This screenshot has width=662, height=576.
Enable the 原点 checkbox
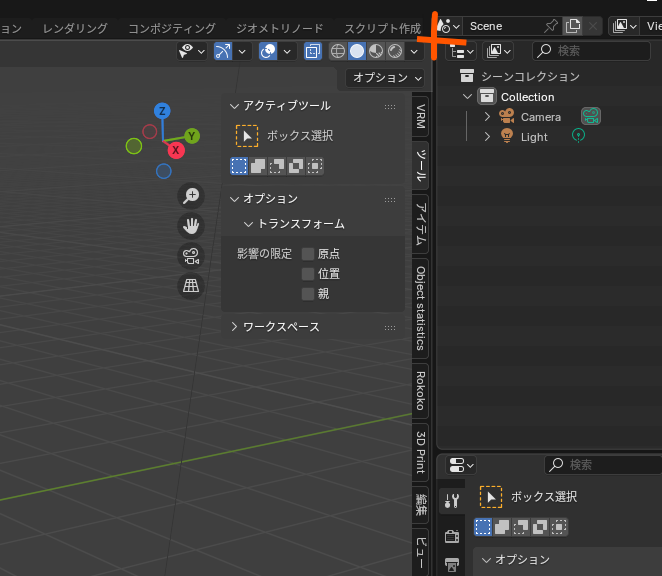309,254
